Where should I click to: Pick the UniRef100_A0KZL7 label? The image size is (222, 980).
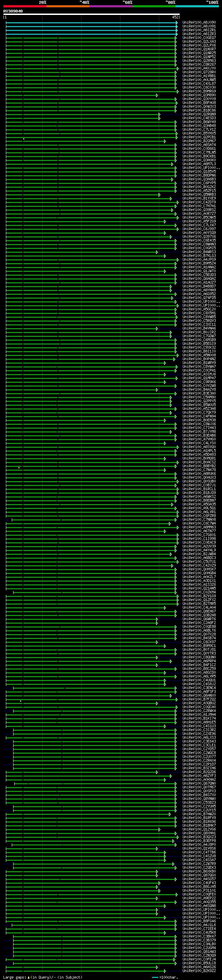pyautogui.click(x=199, y=577)
